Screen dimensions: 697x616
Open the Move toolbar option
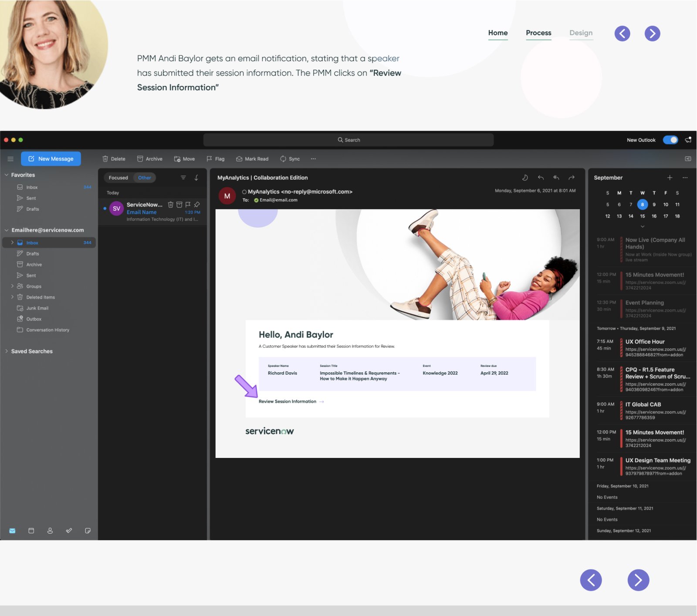click(x=184, y=159)
